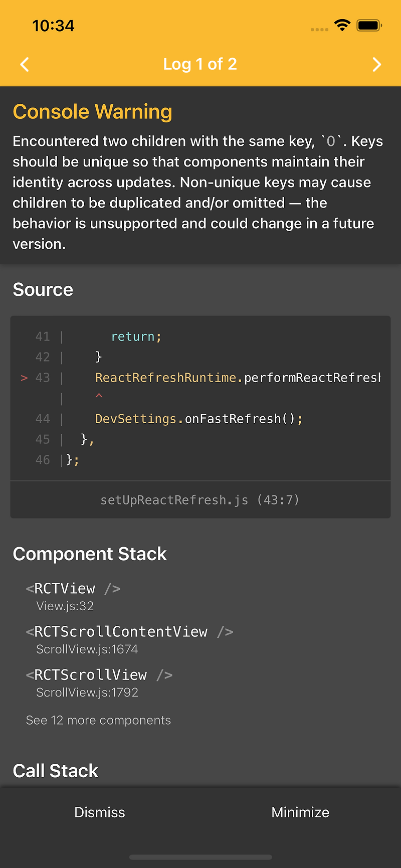Expand See 12 more components
Viewport: 401px width, 868px height.
[98, 720]
